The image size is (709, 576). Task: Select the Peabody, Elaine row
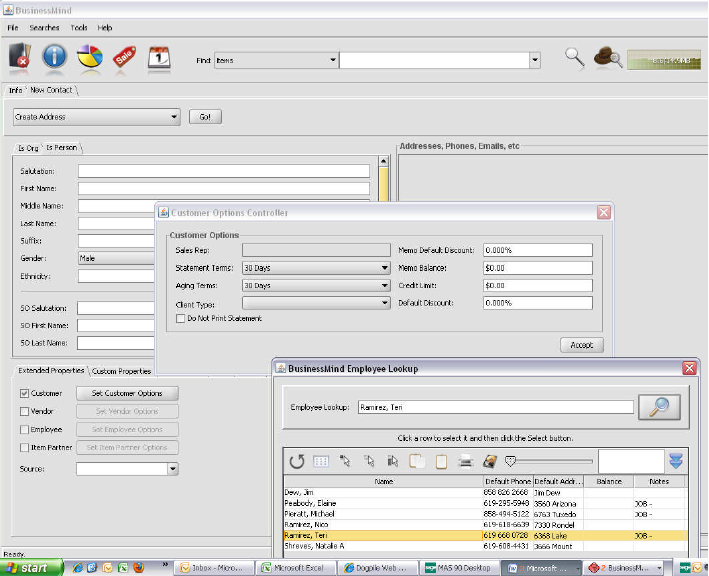click(x=486, y=504)
